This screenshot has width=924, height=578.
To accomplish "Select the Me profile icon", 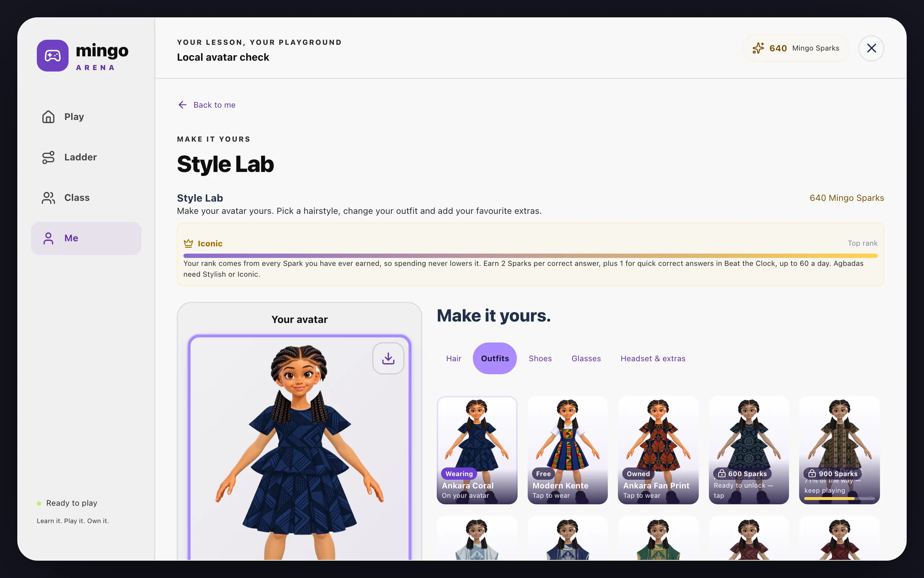I will point(48,238).
